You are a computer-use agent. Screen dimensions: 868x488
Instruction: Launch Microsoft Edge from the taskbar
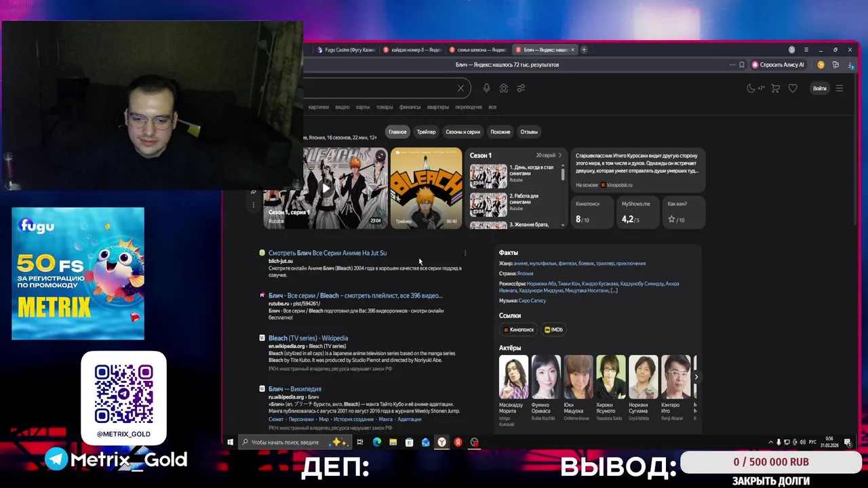pyautogui.click(x=377, y=442)
